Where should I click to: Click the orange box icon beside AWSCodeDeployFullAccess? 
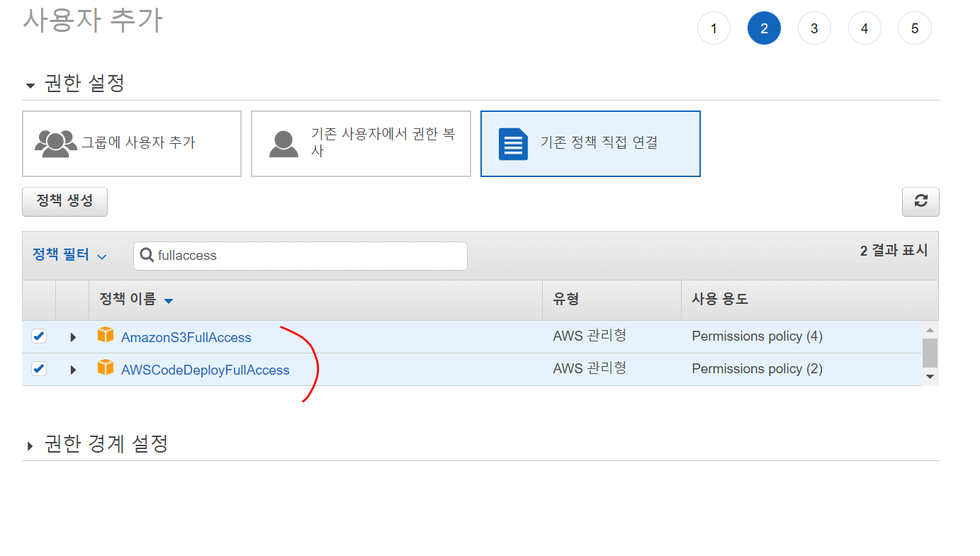[106, 368]
